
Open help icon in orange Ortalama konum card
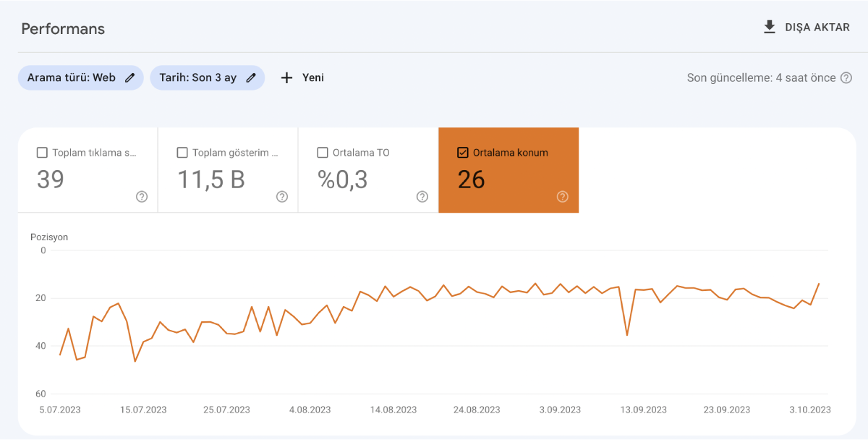pyautogui.click(x=563, y=197)
